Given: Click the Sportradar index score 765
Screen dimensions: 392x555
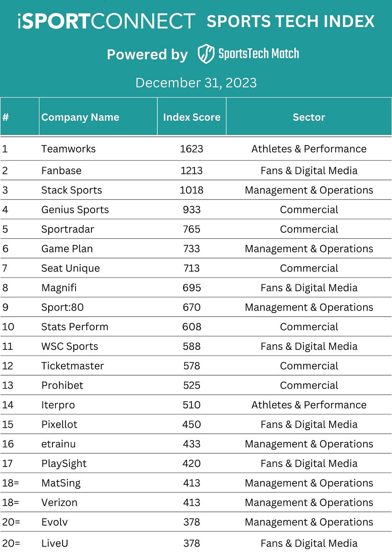Looking at the screenshot, I should pos(192,229).
